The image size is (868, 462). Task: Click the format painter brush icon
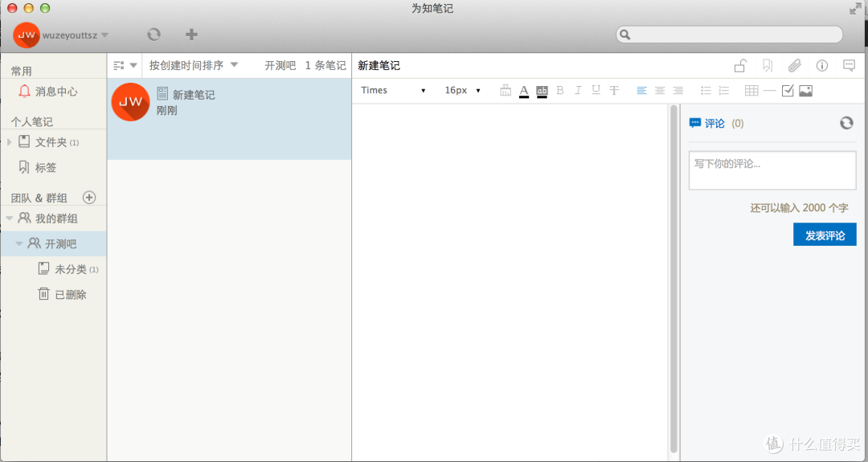click(506, 90)
